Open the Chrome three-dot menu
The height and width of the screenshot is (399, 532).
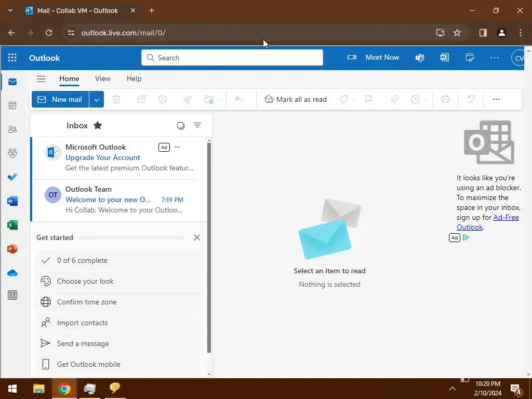521,33
